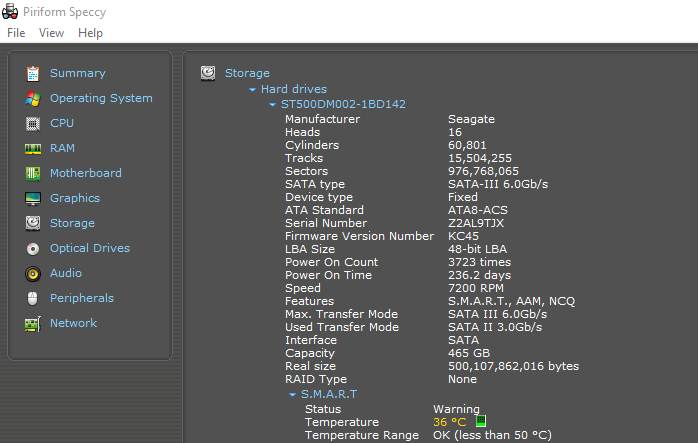Show the RAM section

click(62, 148)
